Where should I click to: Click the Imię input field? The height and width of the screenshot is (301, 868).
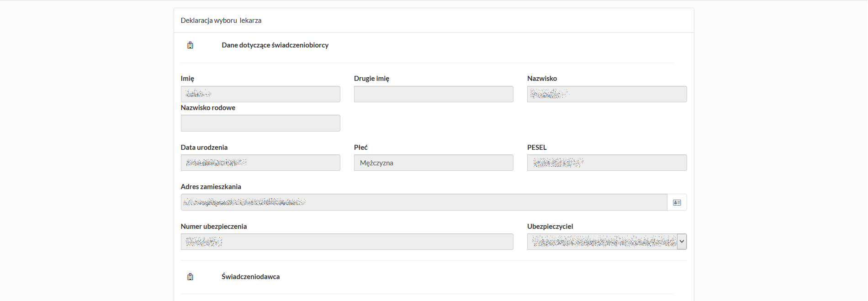pyautogui.click(x=260, y=94)
